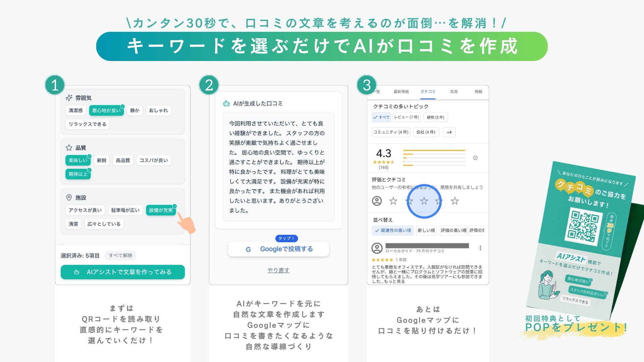Screen dimensions: 644x362
Task: Deselect the 美味しい keyword chip
Action: pyautogui.click(x=78, y=161)
